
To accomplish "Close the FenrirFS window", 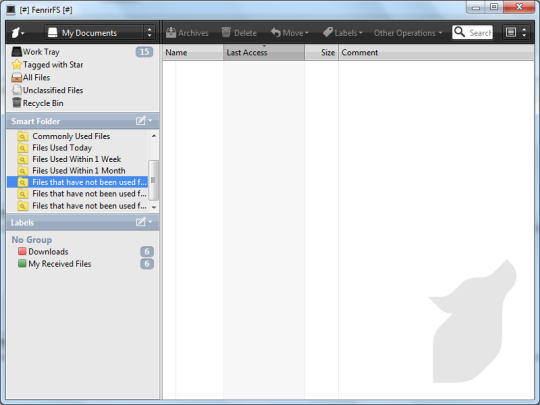I will [519, 7].
